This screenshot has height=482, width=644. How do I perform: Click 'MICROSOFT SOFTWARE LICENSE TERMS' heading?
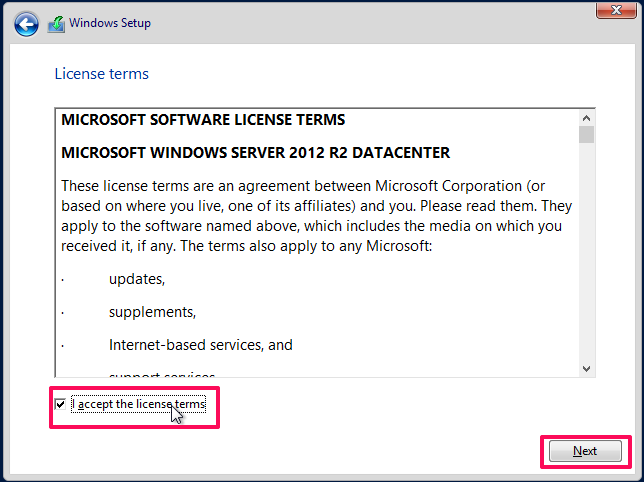point(203,120)
